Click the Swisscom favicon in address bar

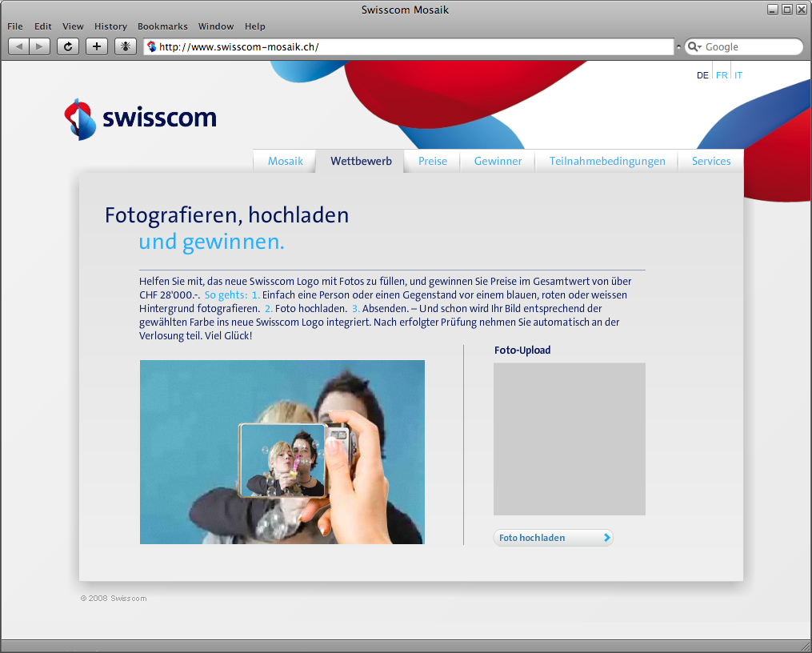[152, 46]
